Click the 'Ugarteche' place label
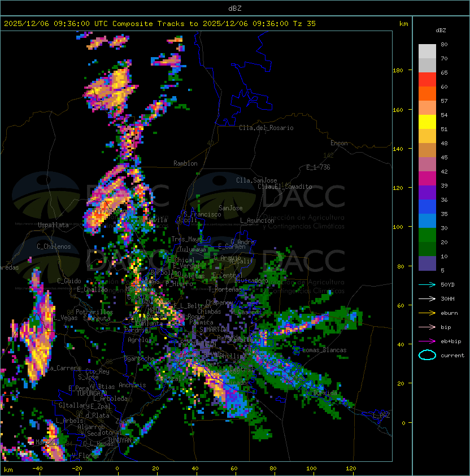The height and width of the screenshot is (476, 470). [x=140, y=358]
